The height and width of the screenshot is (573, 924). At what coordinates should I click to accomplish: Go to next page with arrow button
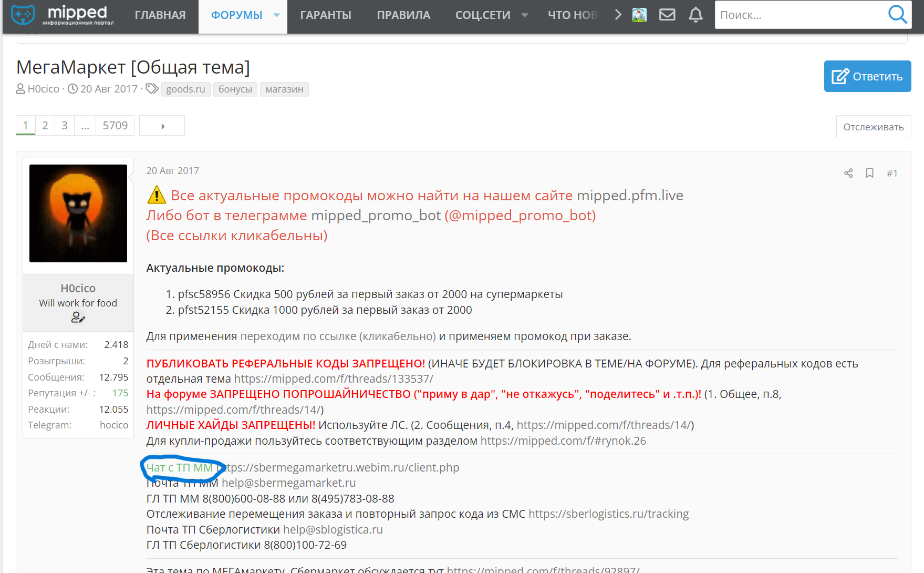[x=162, y=126]
